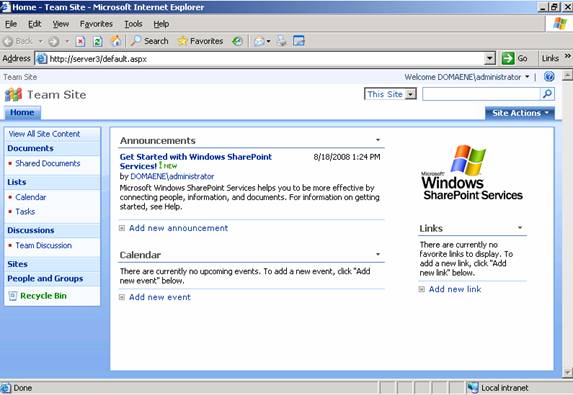Click the DOMAENE\administrator author link

pyautogui.click(x=172, y=176)
